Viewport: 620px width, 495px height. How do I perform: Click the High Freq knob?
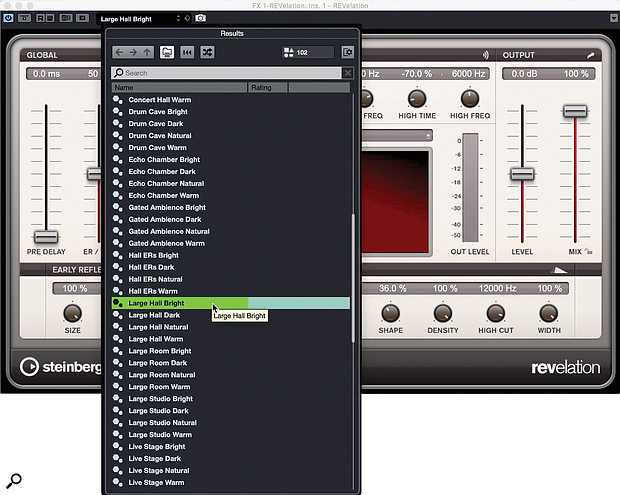[x=470, y=99]
